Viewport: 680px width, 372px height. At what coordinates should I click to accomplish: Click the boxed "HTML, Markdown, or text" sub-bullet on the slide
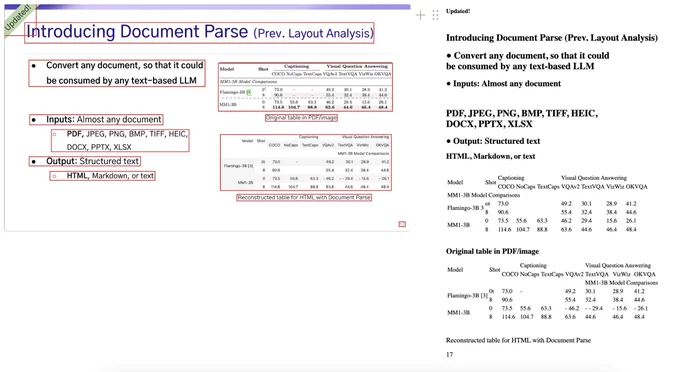coord(102,176)
